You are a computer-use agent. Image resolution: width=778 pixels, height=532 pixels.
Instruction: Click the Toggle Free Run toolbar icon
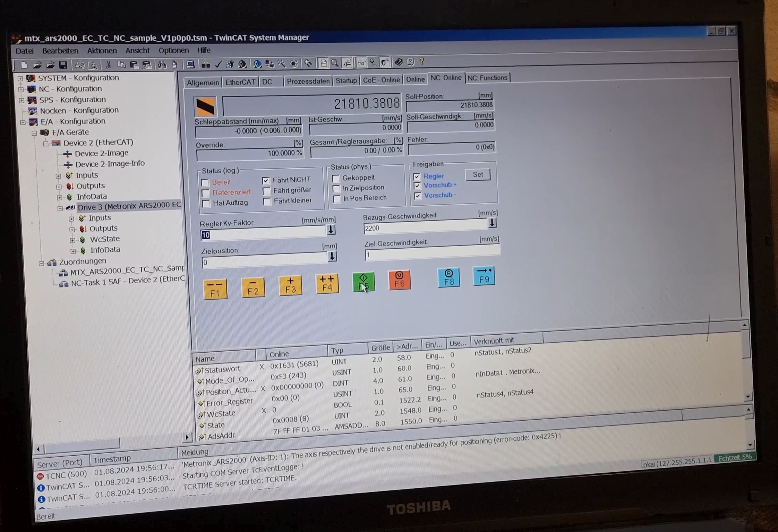(294, 64)
